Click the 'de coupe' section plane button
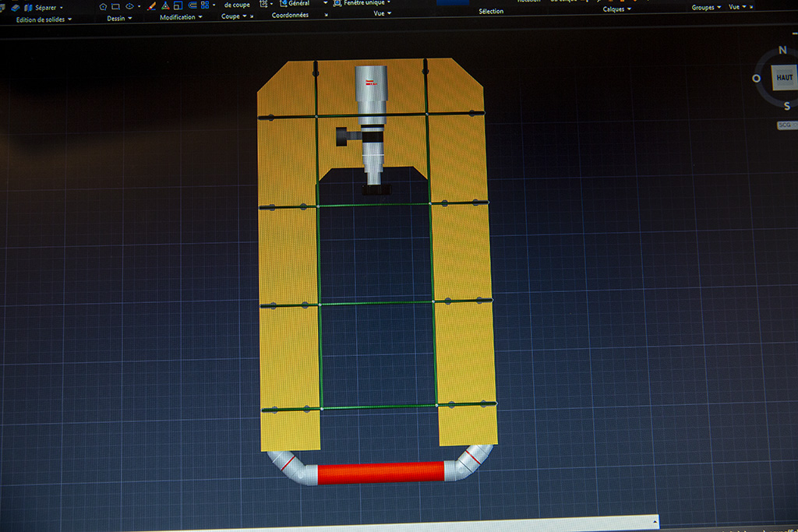 coord(237,5)
